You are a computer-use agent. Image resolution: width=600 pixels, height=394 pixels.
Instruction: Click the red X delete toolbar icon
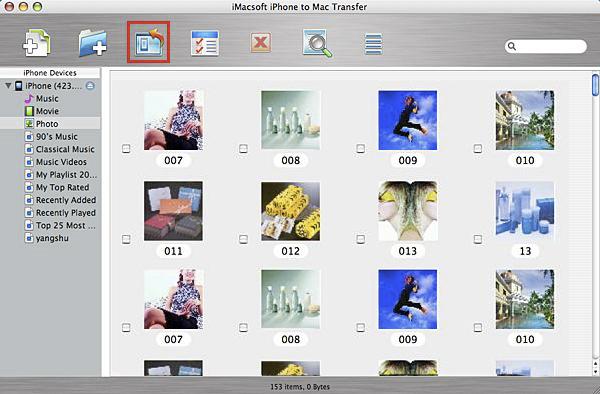tap(261, 42)
